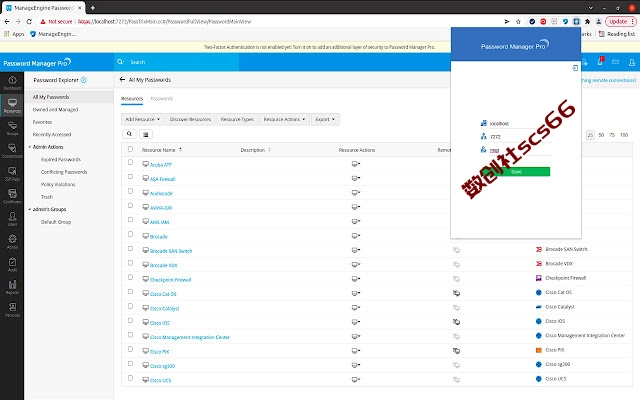Open remote connection icon for Cisco PIX
Image resolution: width=640 pixels, height=400 pixels.
coord(456,351)
